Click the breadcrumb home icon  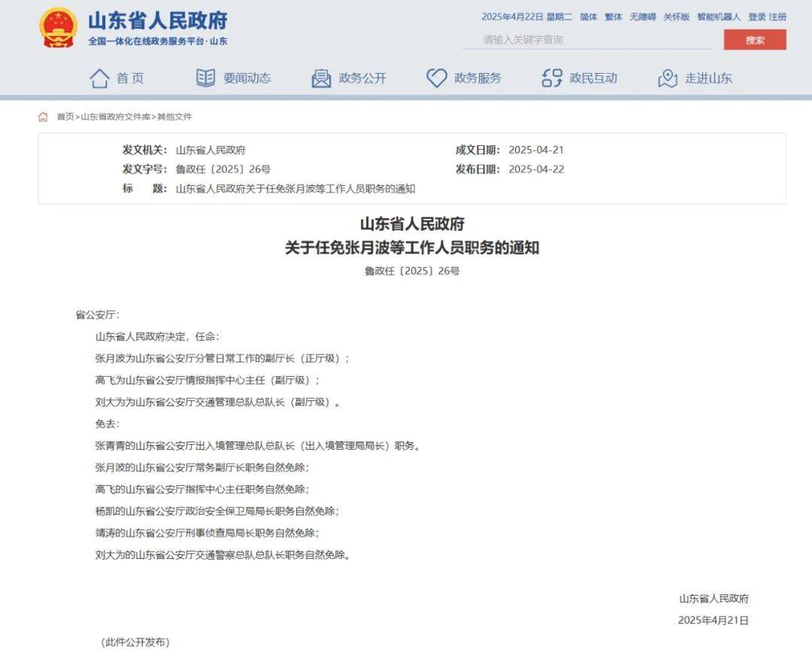click(x=42, y=117)
